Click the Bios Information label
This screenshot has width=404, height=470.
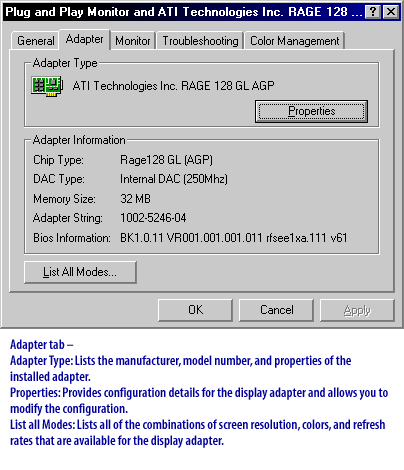(72, 238)
